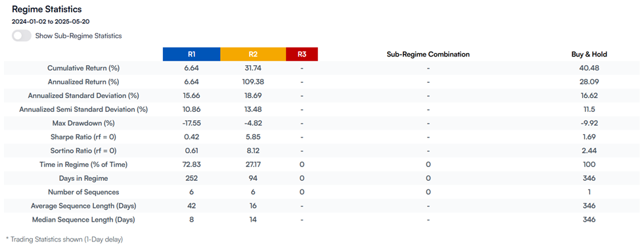Toggle Show Sub-Regime Statistics switch
The image size is (644, 246).
[x=22, y=36]
